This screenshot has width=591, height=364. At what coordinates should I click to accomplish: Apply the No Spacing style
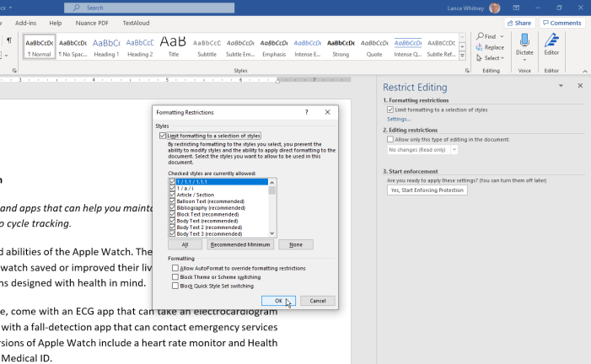coord(73,46)
